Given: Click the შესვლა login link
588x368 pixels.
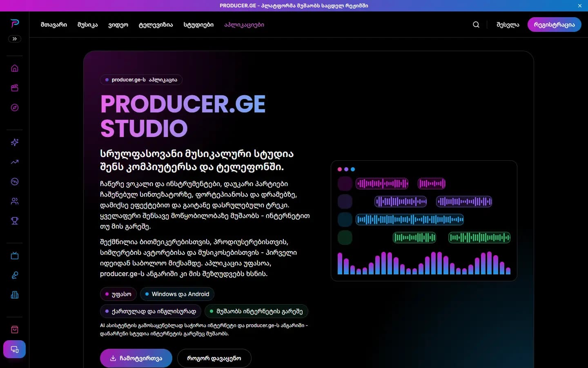Looking at the screenshot, I should click(508, 25).
